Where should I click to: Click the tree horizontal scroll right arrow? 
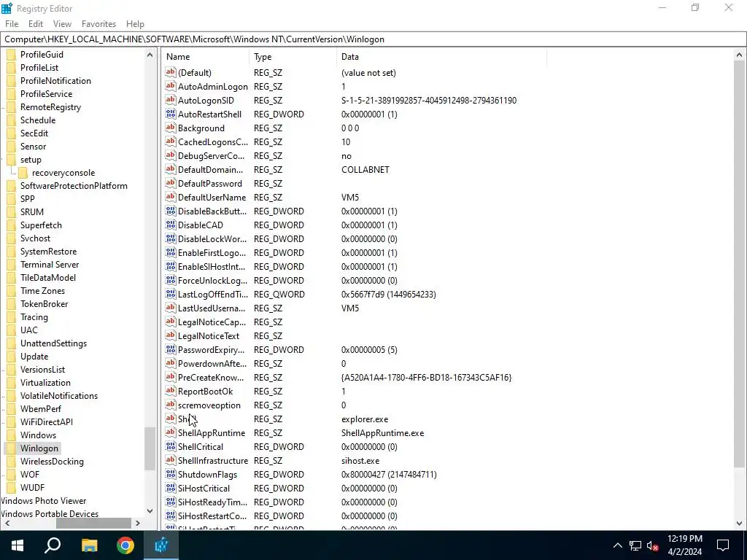click(138, 523)
